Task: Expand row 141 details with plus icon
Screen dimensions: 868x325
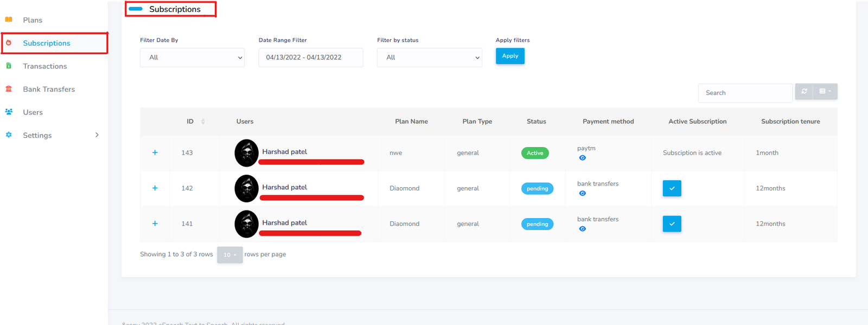Action: (155, 224)
